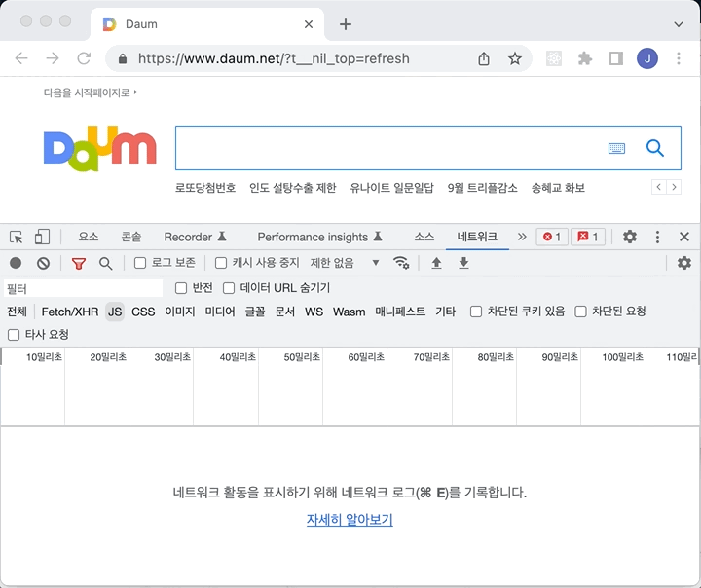The image size is (701, 588).
Task: Enable the 로그 보존 checkbox
Action: [x=140, y=263]
